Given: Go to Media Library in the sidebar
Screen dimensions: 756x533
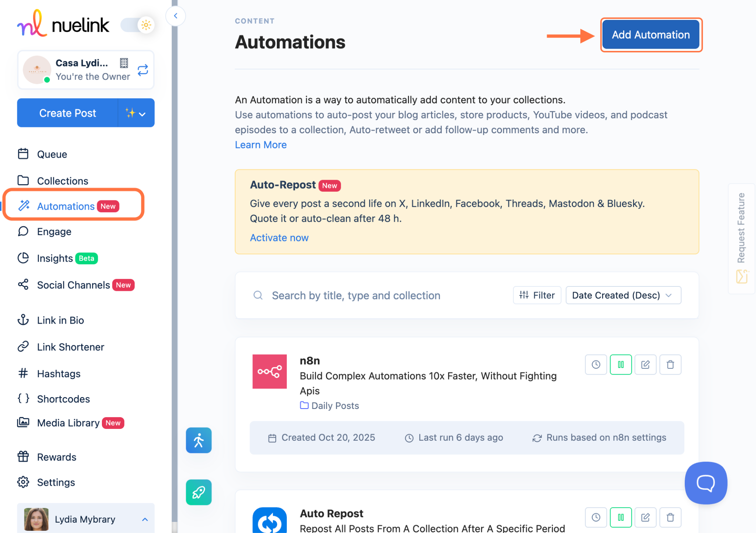Looking at the screenshot, I should (x=68, y=423).
